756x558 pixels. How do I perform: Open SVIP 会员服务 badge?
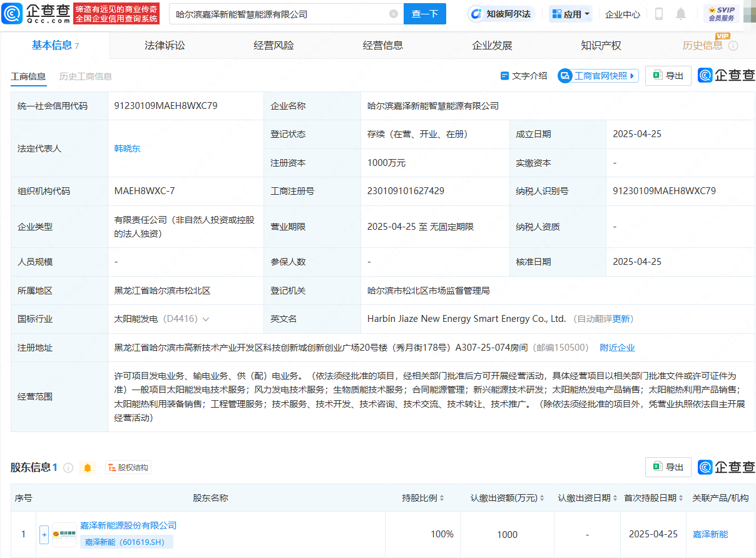pyautogui.click(x=722, y=14)
